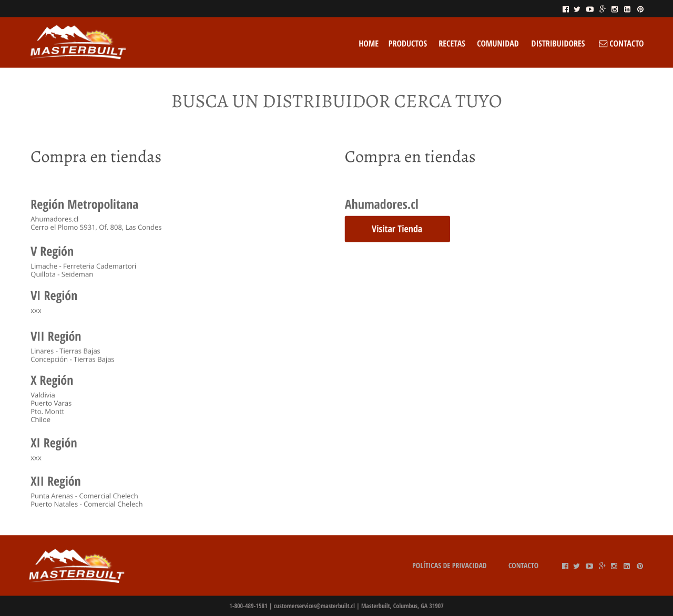Click the Pinterest icon in footer
This screenshot has height=616, width=673.
[639, 566]
